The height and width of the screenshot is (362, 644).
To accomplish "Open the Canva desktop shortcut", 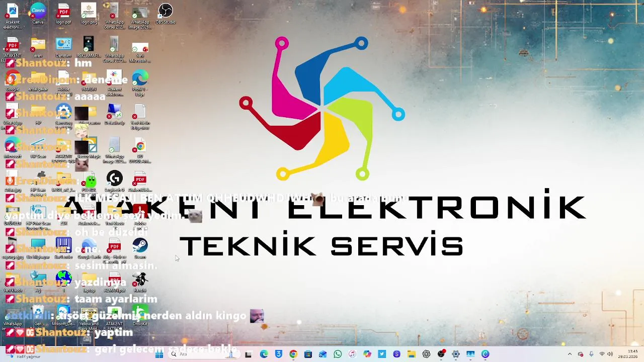I will (38, 14).
